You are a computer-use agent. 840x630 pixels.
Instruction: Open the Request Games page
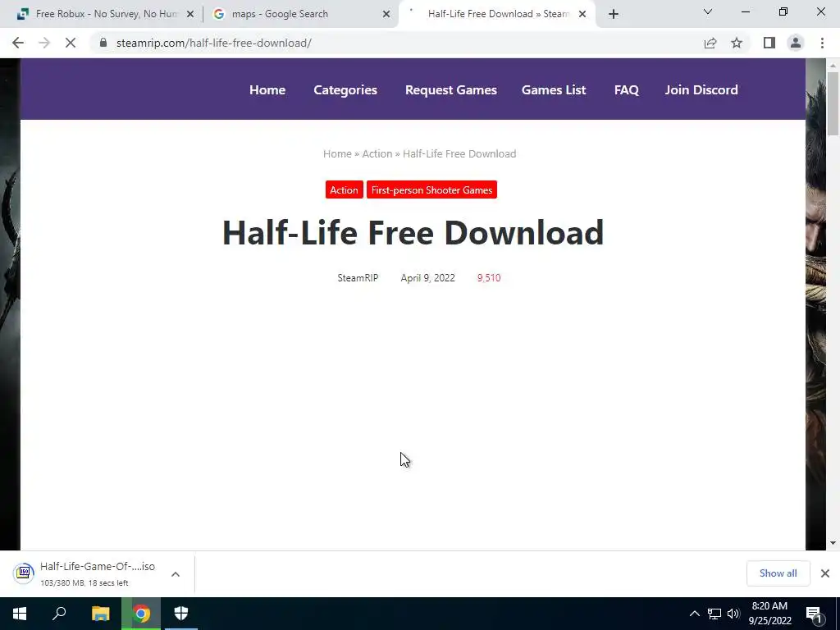[x=451, y=89]
